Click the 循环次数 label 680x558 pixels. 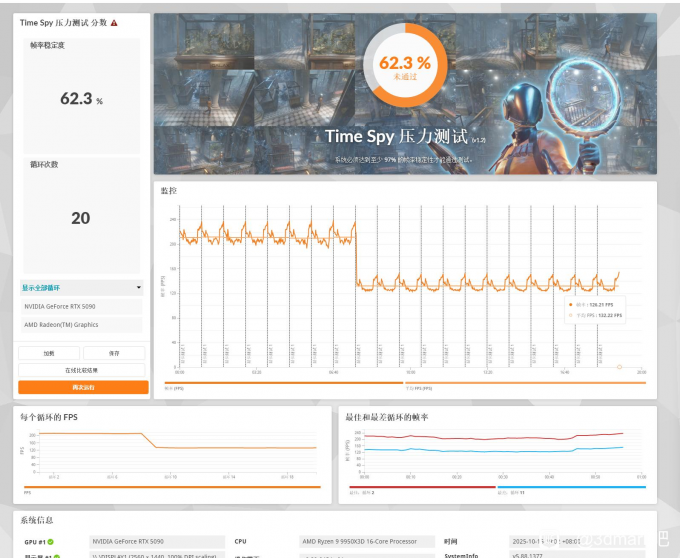[44, 164]
